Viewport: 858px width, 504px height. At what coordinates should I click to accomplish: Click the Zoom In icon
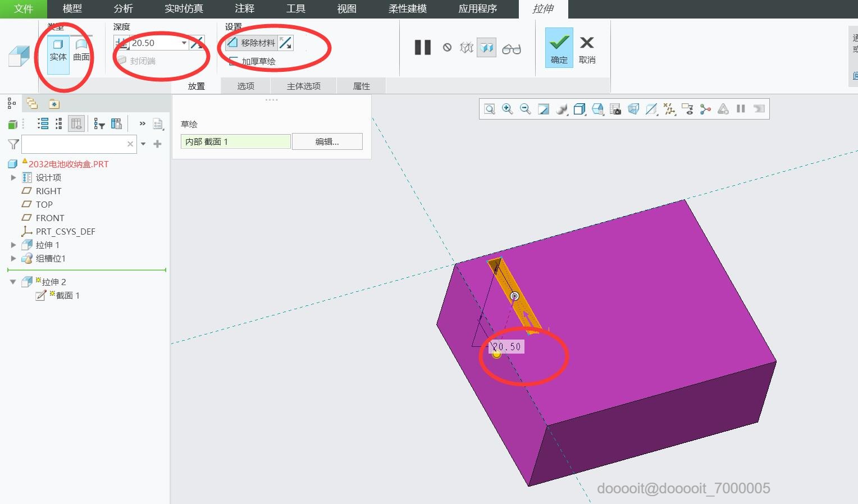[x=508, y=109]
